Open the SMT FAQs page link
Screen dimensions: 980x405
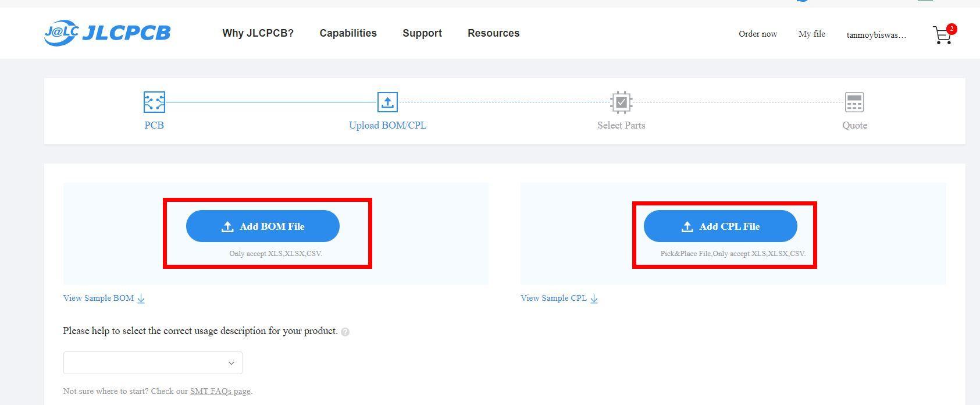[x=220, y=391]
